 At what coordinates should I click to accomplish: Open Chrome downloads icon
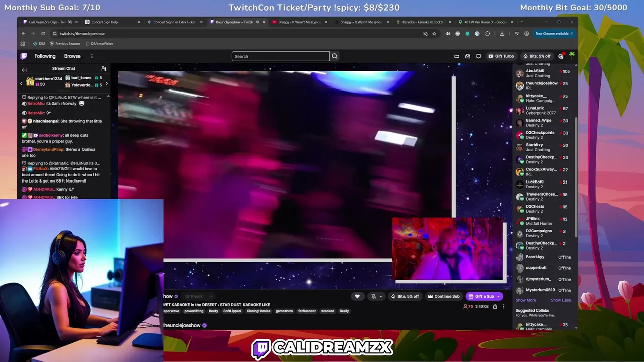click(502, 34)
